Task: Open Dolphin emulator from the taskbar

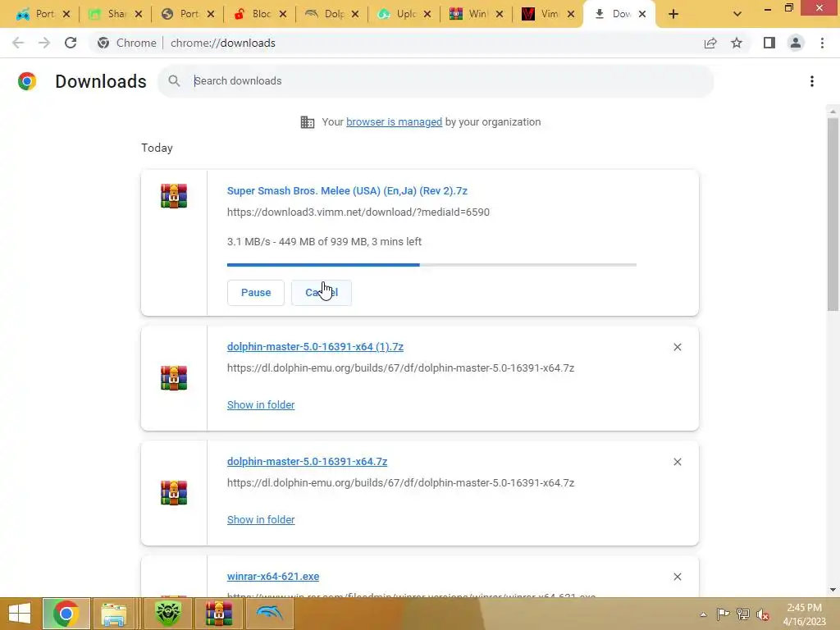Action: [269, 614]
